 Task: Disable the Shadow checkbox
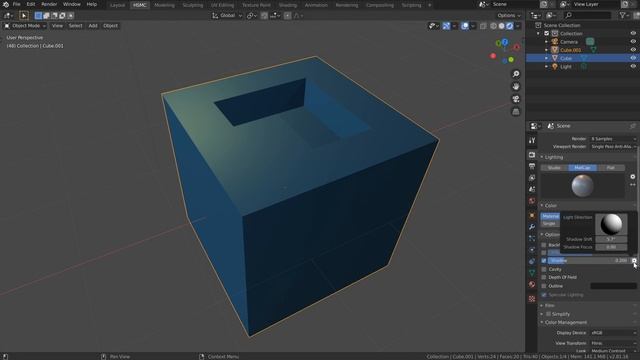544,260
